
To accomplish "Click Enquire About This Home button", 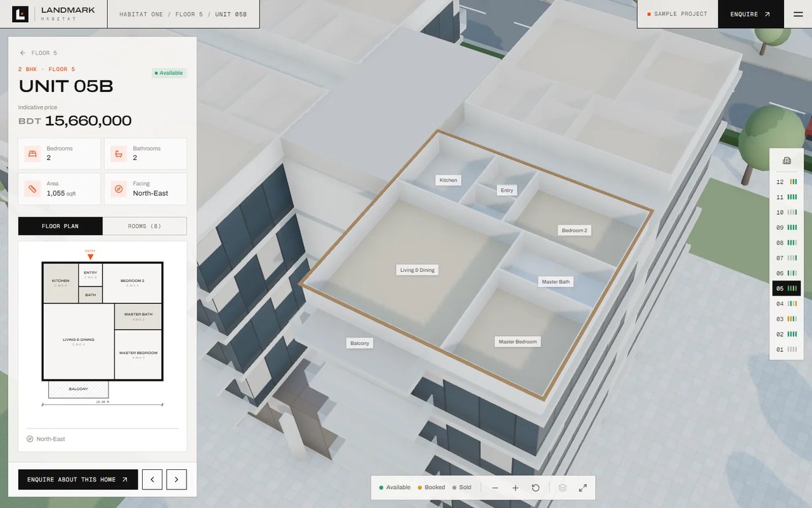I will [78, 479].
